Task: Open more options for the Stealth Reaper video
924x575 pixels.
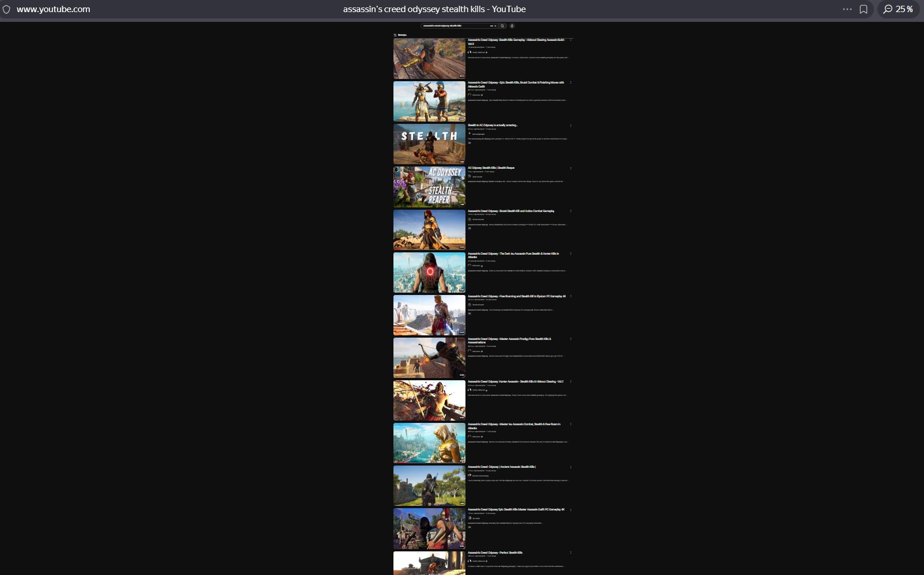Action: [571, 168]
